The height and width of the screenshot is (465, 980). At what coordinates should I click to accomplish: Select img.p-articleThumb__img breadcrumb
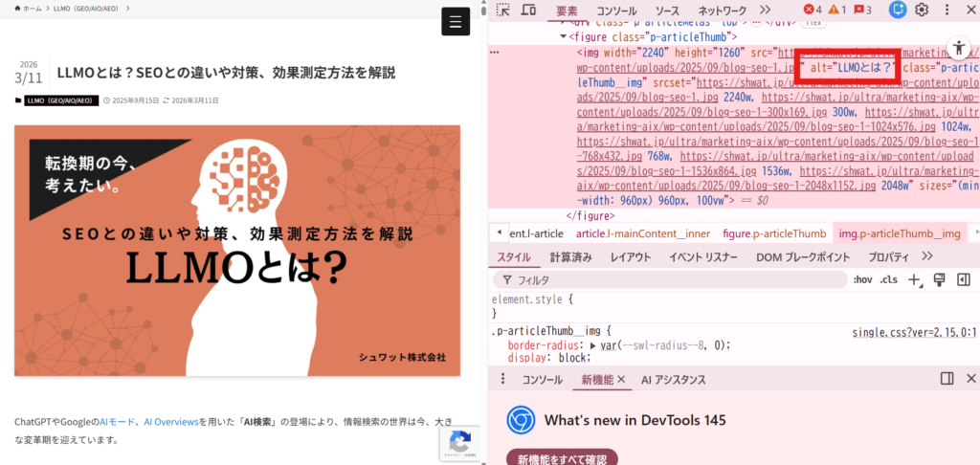(900, 233)
